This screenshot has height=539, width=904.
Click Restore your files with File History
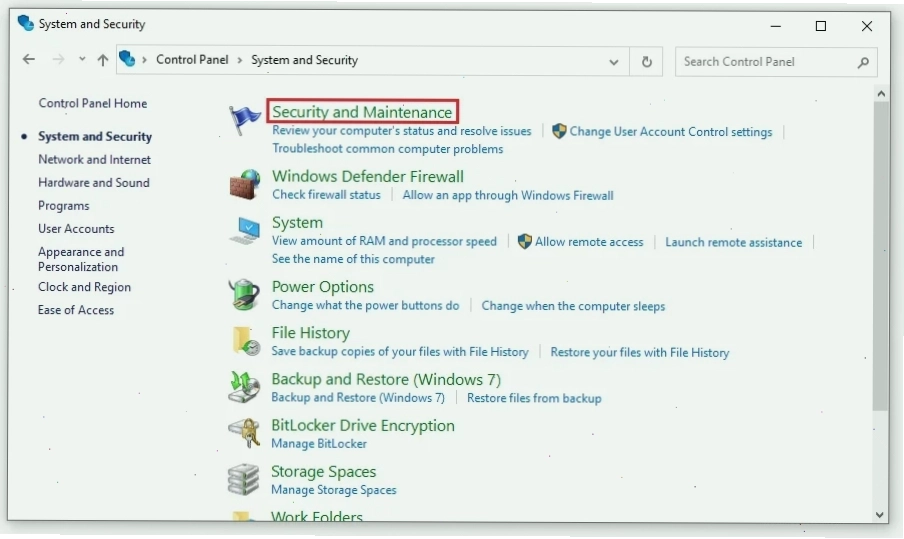pyautogui.click(x=639, y=352)
